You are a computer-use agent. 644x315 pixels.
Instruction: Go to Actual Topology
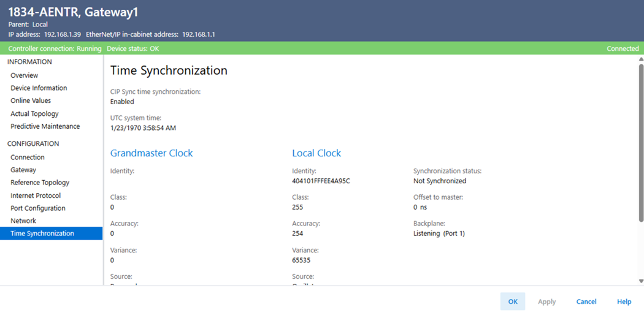click(x=34, y=113)
